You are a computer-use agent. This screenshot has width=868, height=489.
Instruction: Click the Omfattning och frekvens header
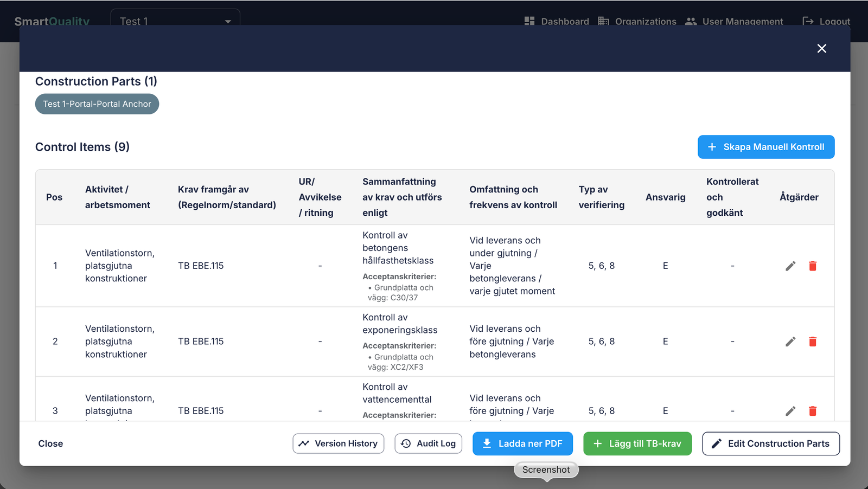513,197
